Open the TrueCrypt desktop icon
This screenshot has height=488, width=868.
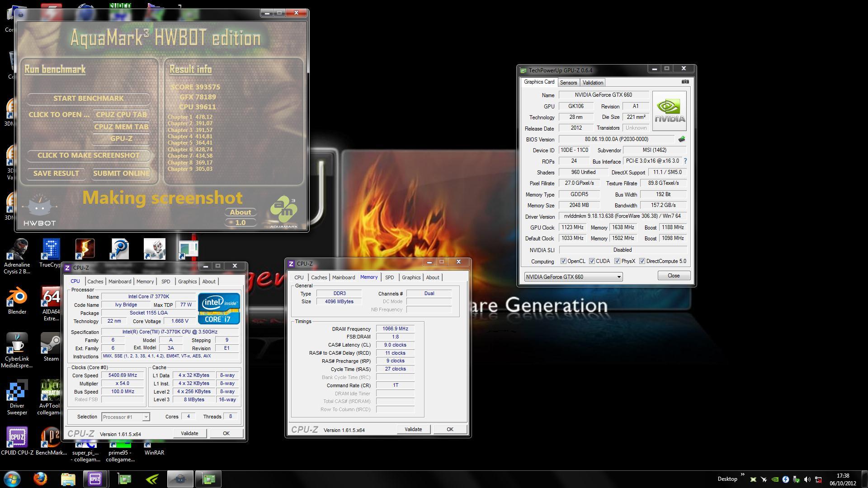51,253
